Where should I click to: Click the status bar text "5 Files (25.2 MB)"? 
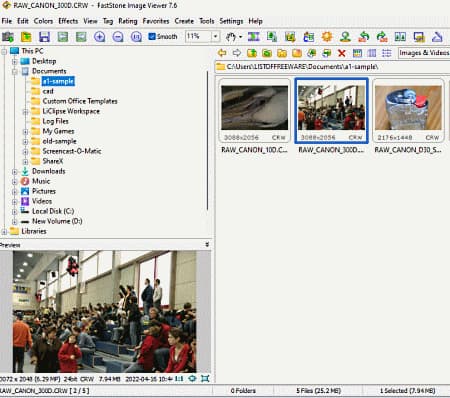(318, 391)
